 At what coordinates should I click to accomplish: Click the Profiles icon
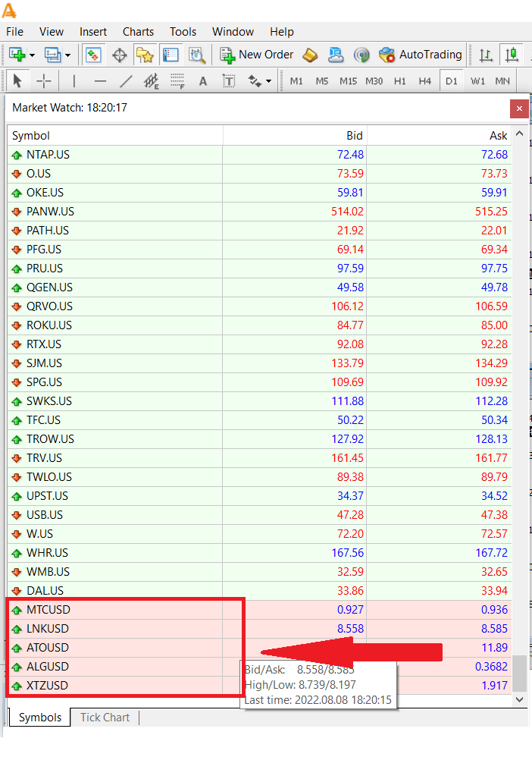[52, 55]
